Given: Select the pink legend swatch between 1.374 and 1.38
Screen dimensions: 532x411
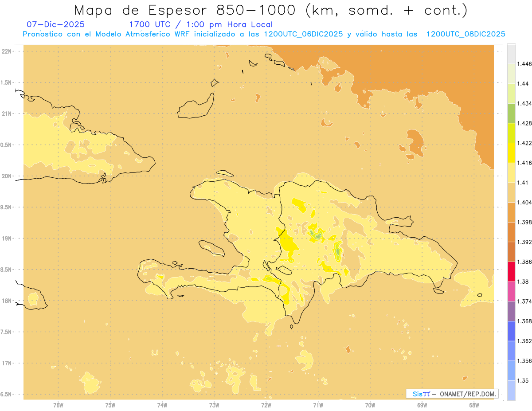Looking at the screenshot, I should point(511,291).
